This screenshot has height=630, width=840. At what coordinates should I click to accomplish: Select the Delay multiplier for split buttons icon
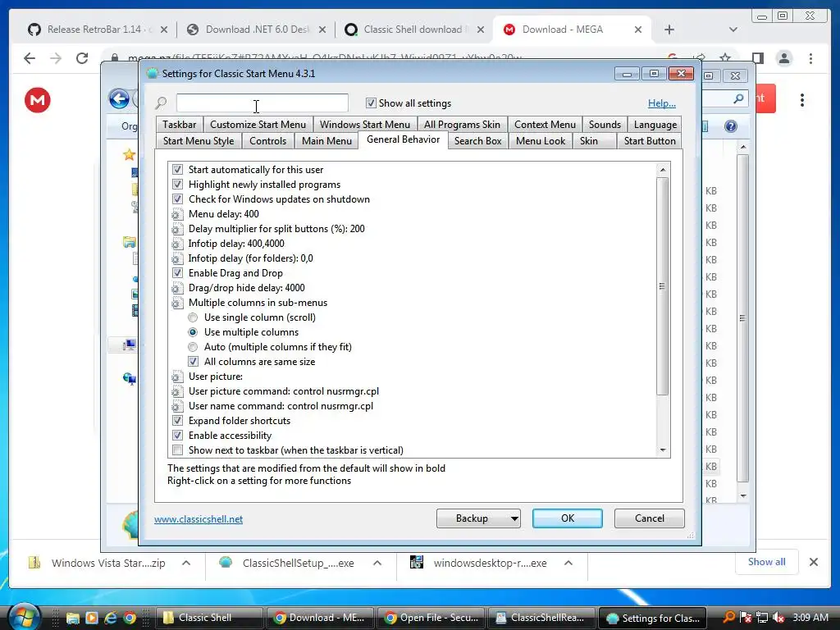177,230
